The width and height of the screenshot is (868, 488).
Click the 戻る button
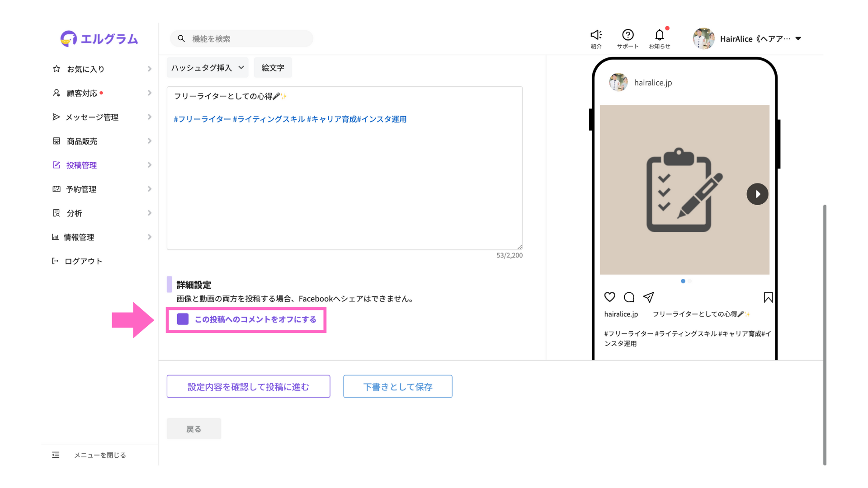coord(194,429)
